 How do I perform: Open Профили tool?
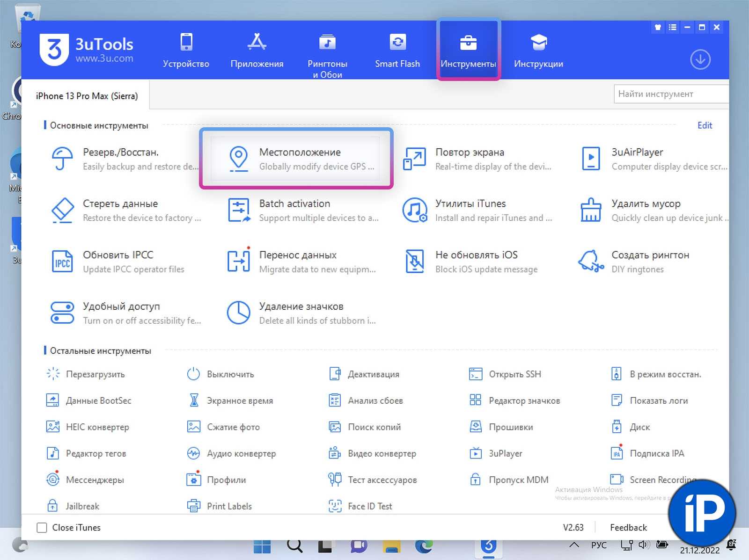[x=216, y=480]
